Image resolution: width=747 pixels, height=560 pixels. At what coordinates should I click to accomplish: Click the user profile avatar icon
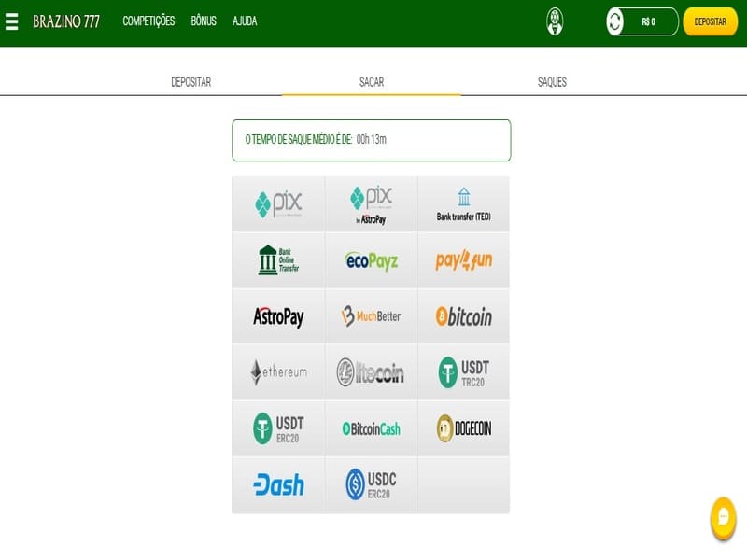click(555, 21)
